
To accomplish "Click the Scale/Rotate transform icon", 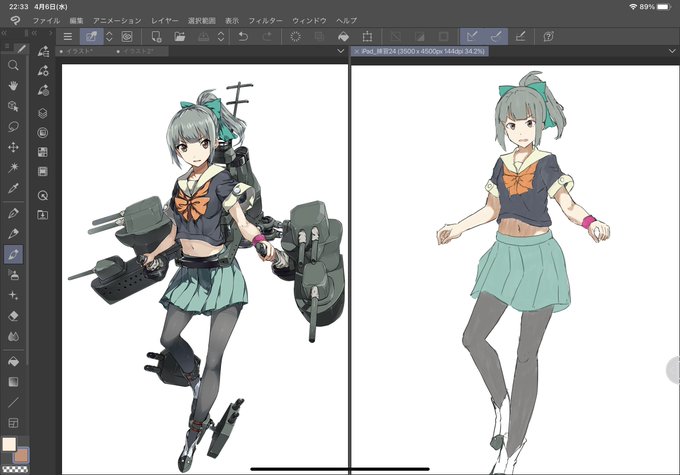I will (x=367, y=37).
